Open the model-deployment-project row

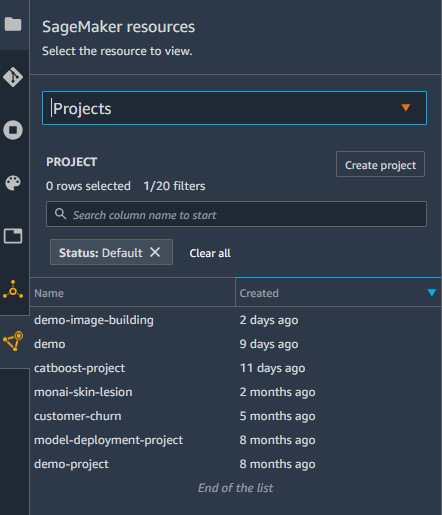tap(108, 440)
